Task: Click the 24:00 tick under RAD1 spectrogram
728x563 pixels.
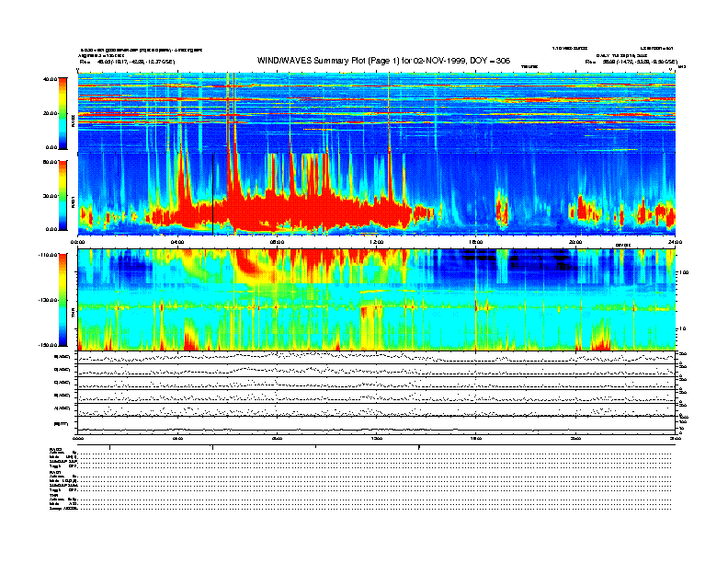Action: (675, 242)
